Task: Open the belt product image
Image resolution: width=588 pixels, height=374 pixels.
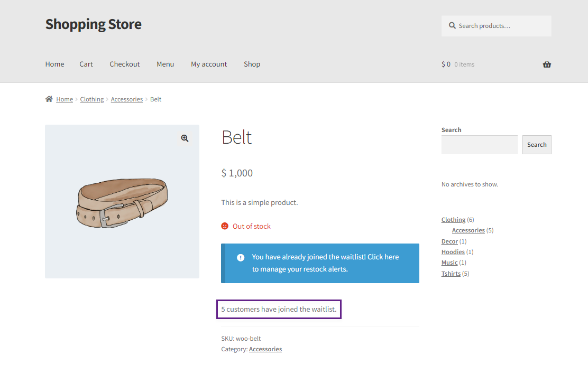Action: 122,202
